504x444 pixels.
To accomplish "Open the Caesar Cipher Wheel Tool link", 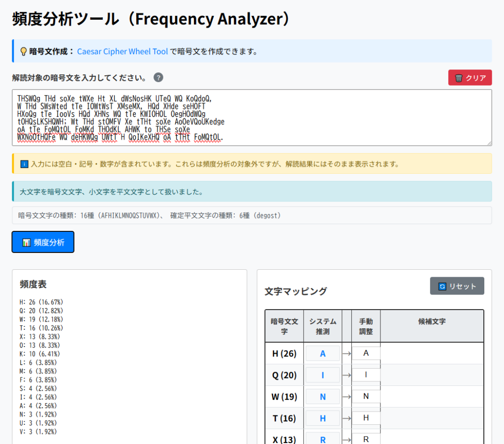I will point(123,51).
